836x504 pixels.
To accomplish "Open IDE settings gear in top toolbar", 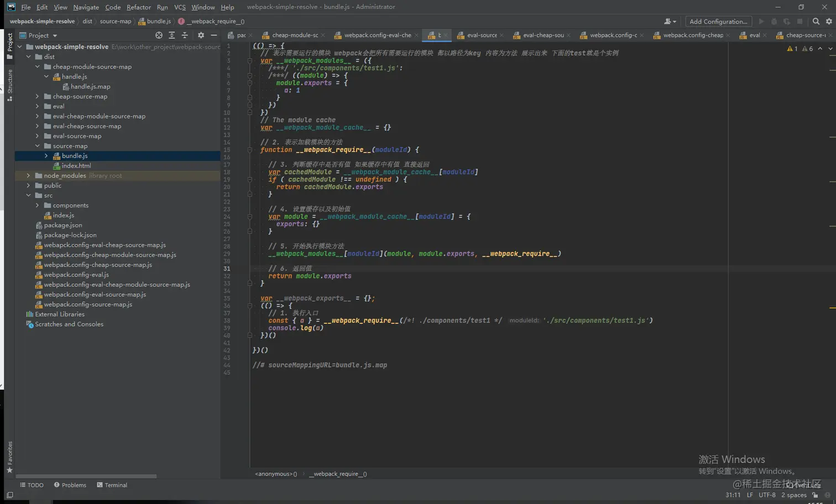I will [829, 22].
